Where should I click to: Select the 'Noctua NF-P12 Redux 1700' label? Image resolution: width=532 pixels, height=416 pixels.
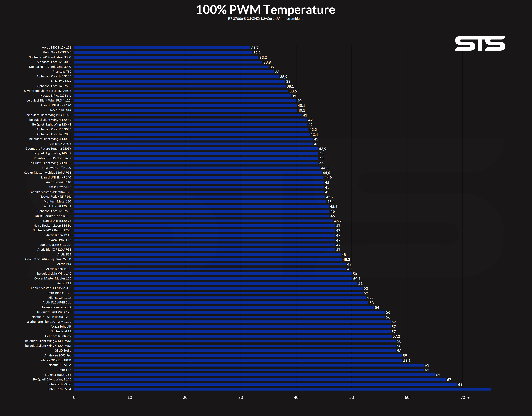point(52,230)
